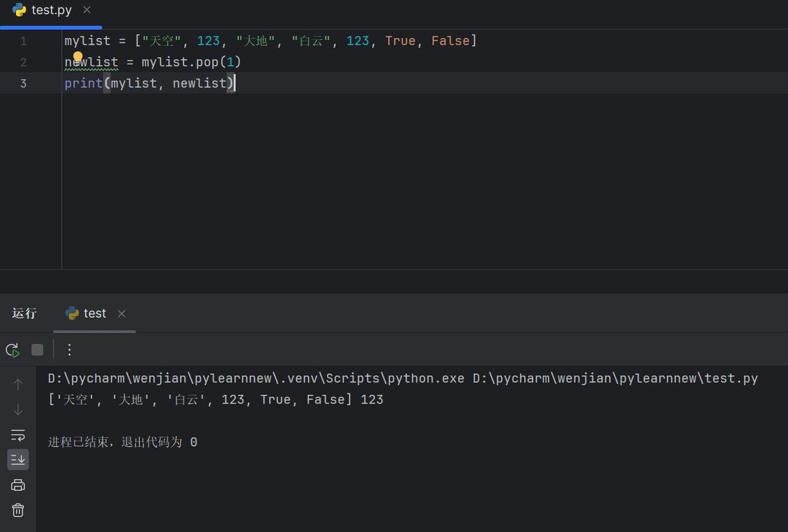This screenshot has width=788, height=532.
Task: Click the Python icon on test.py tab
Action: click(x=19, y=10)
